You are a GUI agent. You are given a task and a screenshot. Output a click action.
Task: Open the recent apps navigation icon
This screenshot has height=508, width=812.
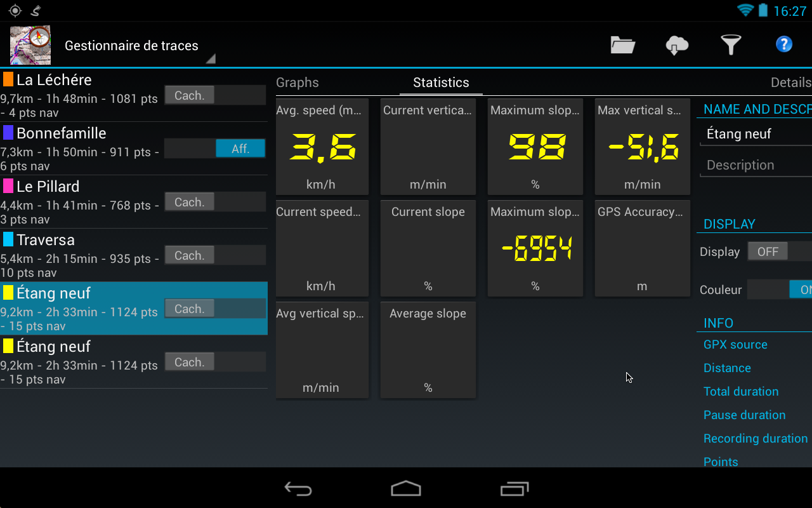coord(514,488)
